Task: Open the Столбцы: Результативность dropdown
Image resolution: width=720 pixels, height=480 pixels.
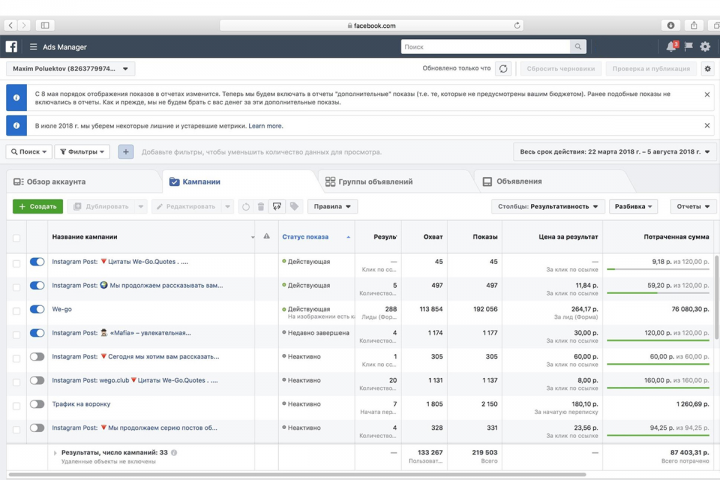Action: click(548, 207)
